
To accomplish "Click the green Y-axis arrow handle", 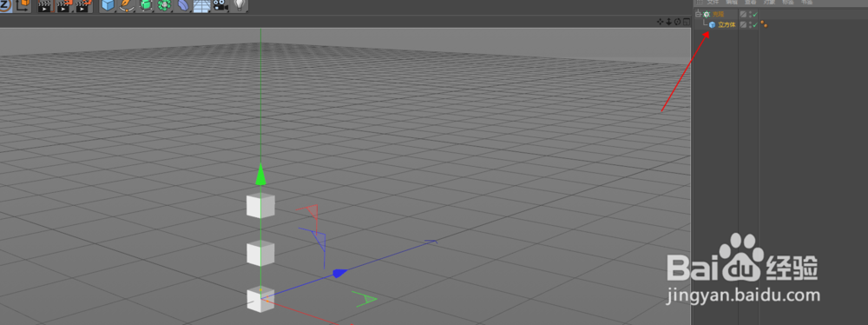I will (260, 174).
